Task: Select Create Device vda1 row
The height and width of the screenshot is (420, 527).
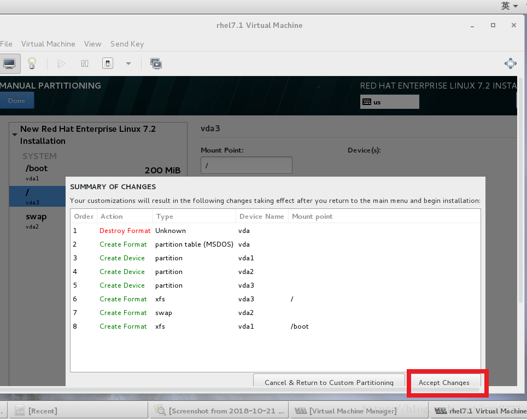Action: pyautogui.click(x=276, y=258)
